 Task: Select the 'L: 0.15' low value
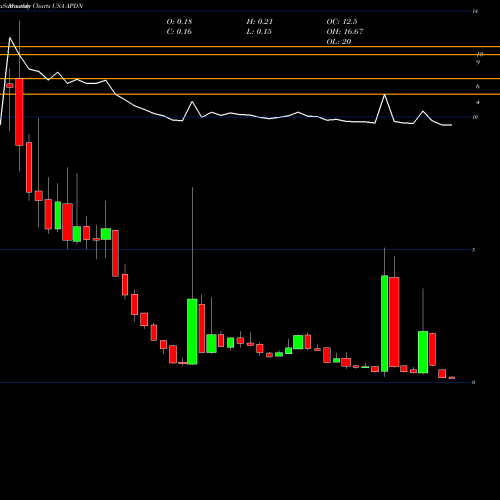[x=259, y=31]
